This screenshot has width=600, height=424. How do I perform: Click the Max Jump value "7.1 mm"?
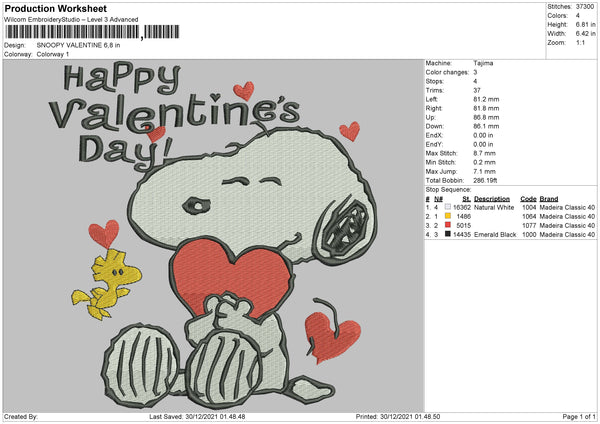[484, 171]
